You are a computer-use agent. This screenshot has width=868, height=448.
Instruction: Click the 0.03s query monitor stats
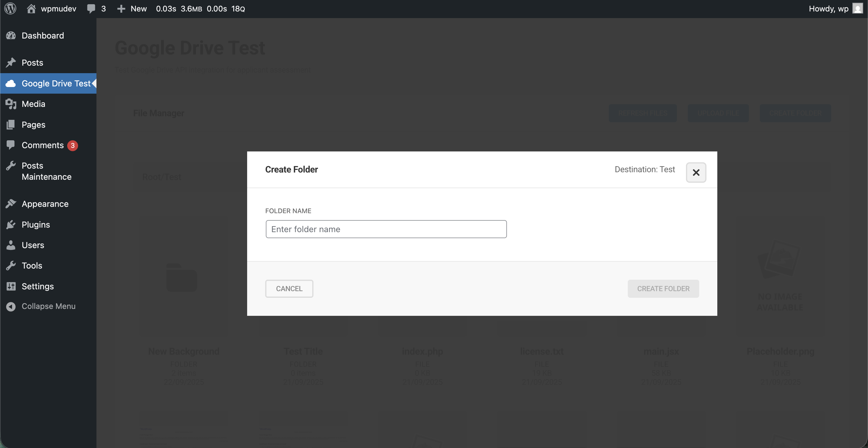click(166, 9)
